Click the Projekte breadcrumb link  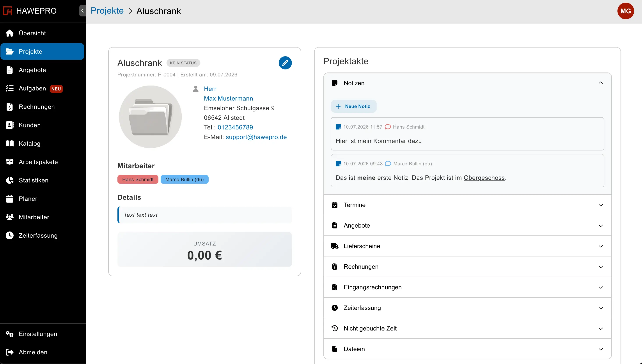pyautogui.click(x=107, y=11)
